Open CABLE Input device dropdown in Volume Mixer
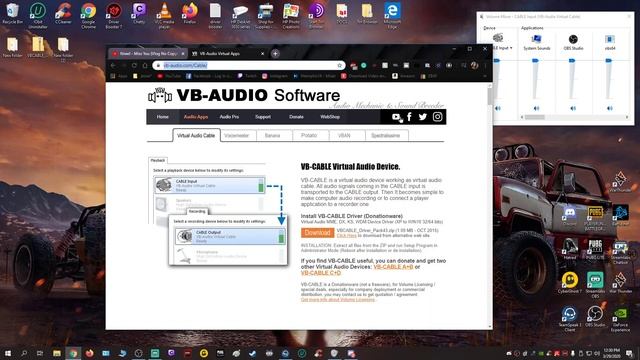Screen dimensions: 640x360 click(x=511, y=48)
